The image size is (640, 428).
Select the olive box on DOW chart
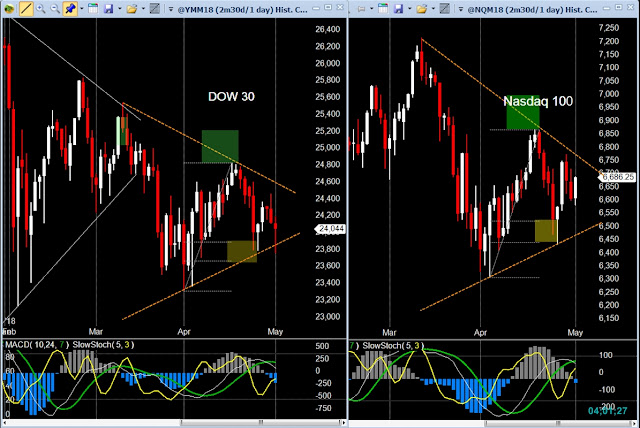click(242, 251)
